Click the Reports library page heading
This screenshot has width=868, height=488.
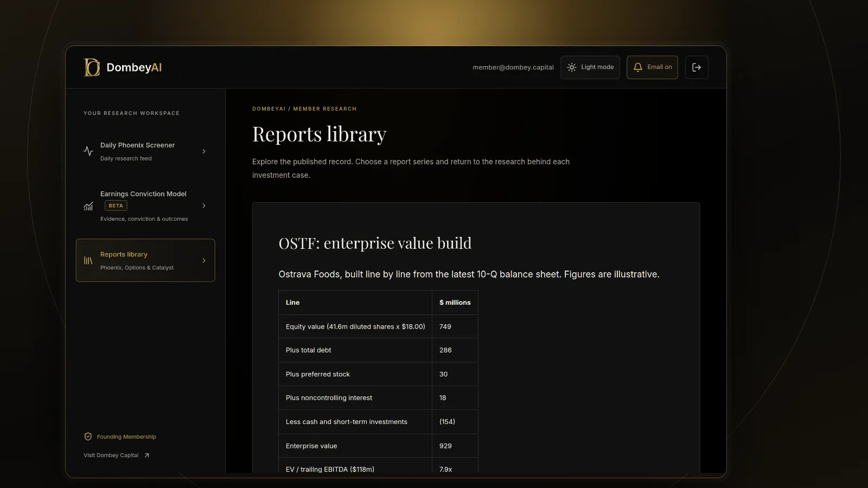319,134
